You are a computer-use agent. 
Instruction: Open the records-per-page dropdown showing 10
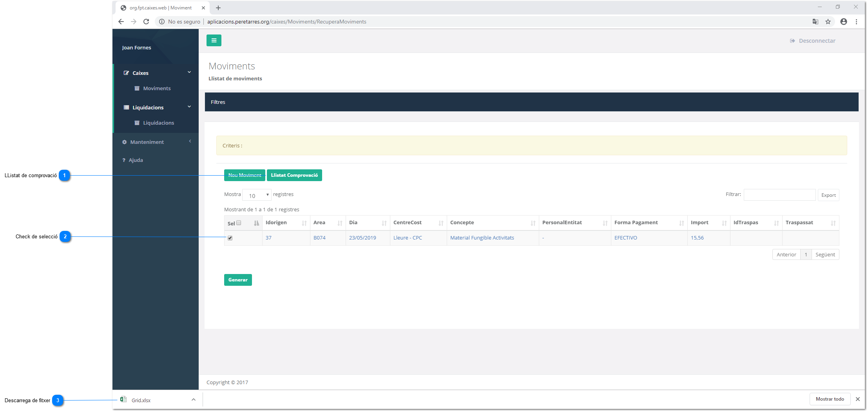(257, 195)
